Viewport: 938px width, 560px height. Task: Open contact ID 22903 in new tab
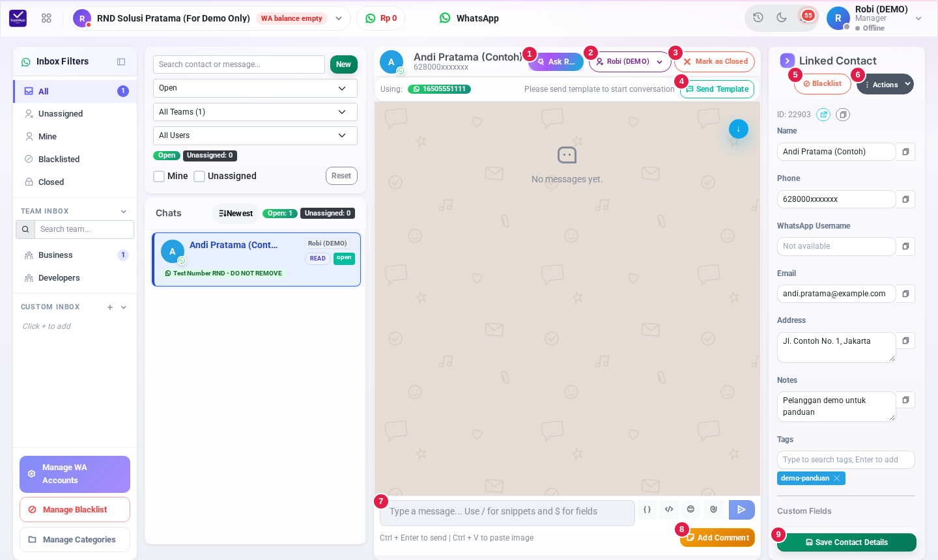(823, 115)
